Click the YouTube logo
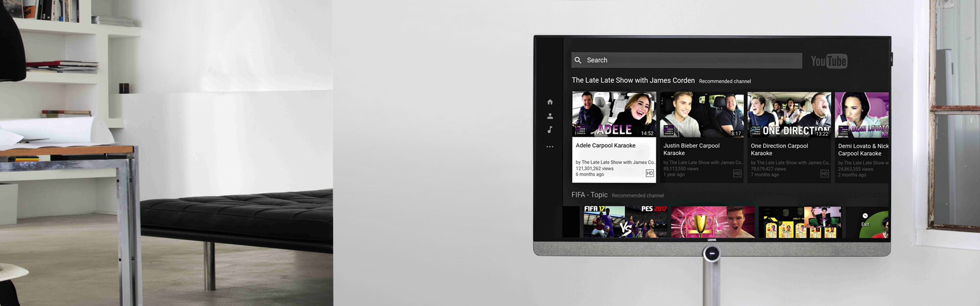This screenshot has height=306, width=980. [x=828, y=61]
